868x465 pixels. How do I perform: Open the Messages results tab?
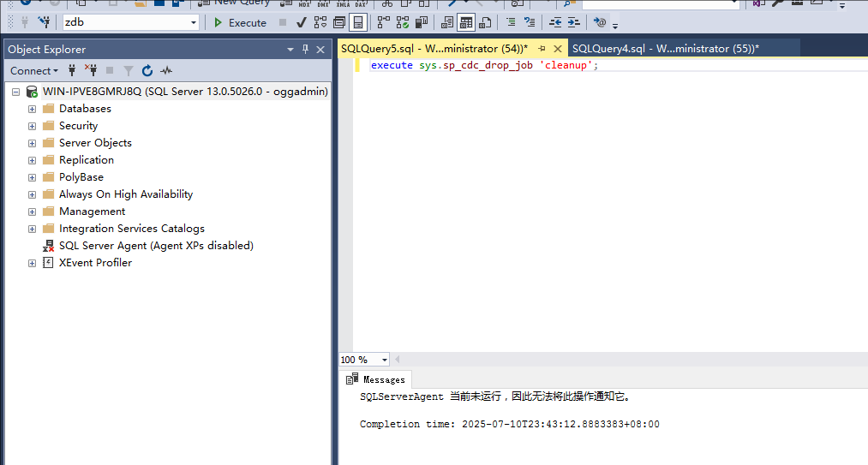click(376, 379)
